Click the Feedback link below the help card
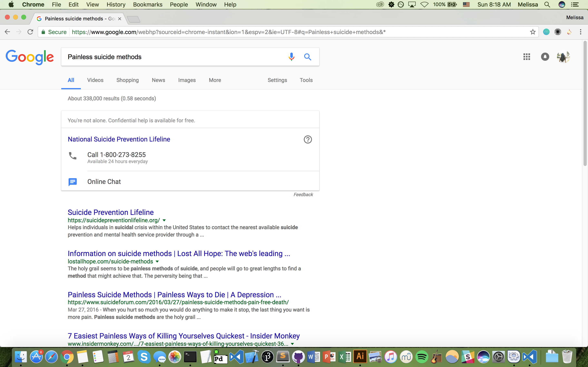 303,195
